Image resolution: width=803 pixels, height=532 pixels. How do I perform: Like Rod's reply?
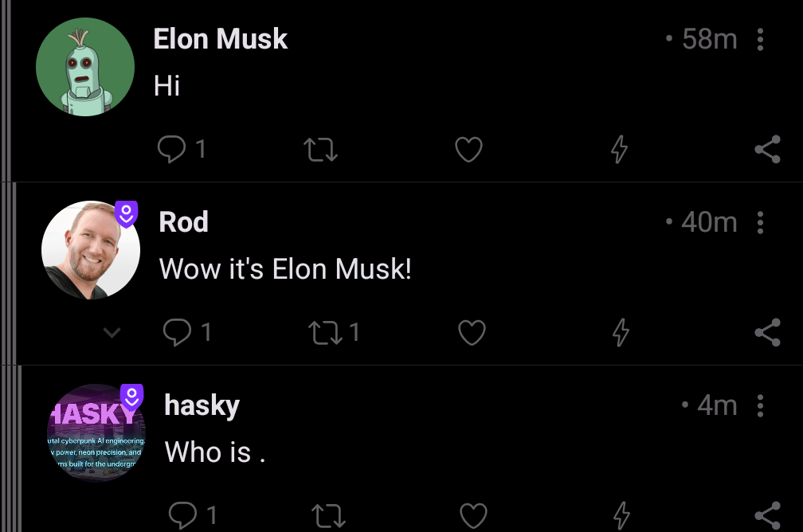472,332
